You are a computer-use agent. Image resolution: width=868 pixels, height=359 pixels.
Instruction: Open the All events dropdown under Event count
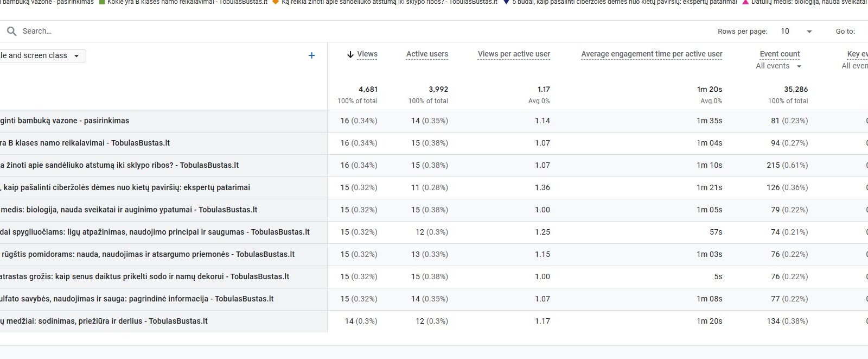[x=778, y=66]
